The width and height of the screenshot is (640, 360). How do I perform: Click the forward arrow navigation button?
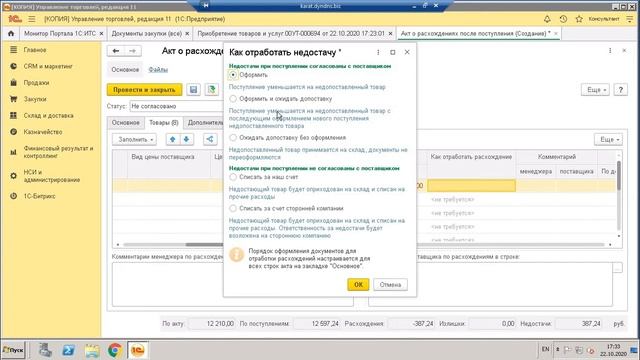tap(133, 51)
